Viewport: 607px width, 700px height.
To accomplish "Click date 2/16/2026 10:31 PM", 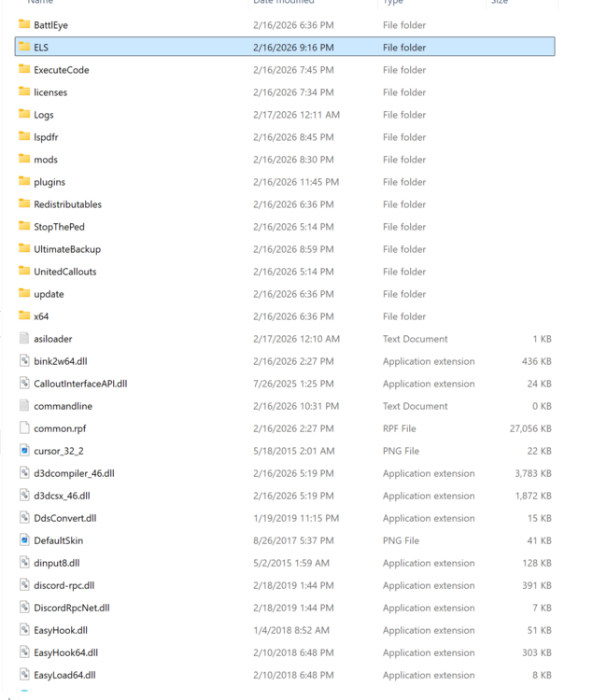I will [x=296, y=406].
